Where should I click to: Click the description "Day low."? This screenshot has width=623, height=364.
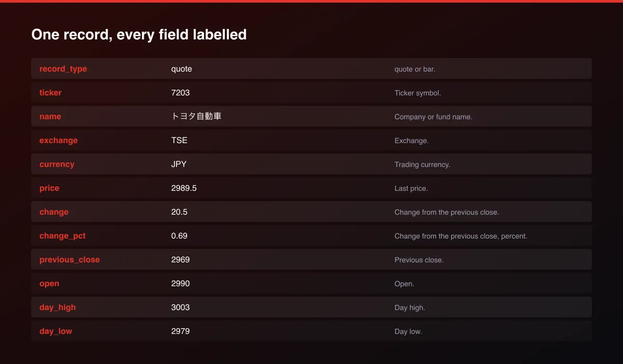point(408,331)
